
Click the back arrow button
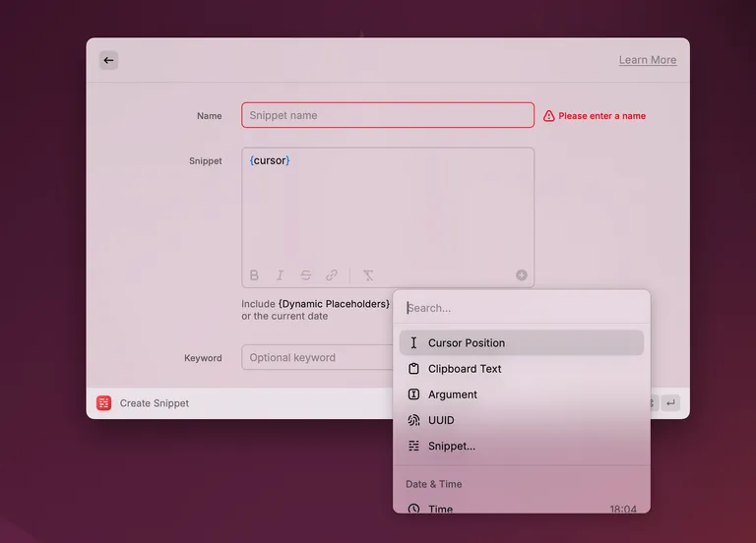click(108, 60)
